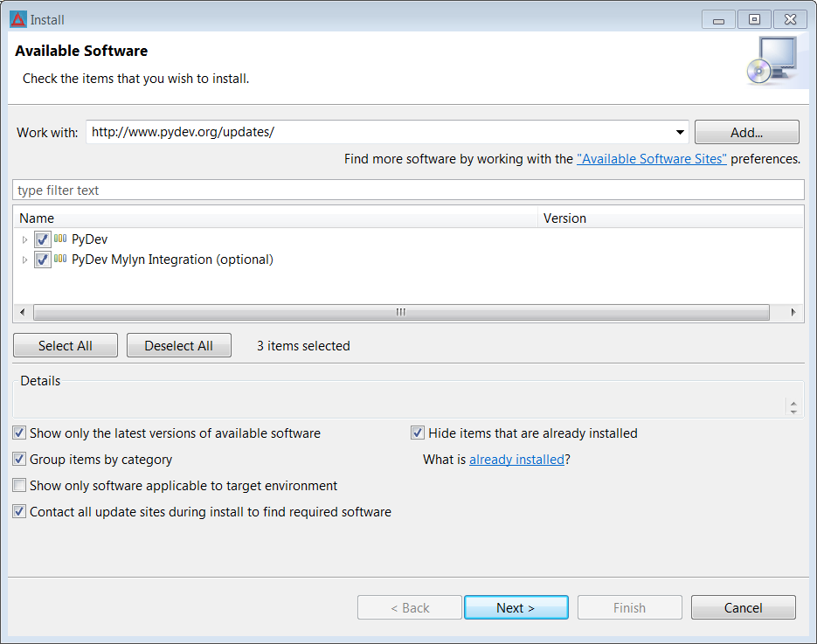This screenshot has height=644, width=817.
Task: Uncheck Group items by category
Action: pos(19,459)
